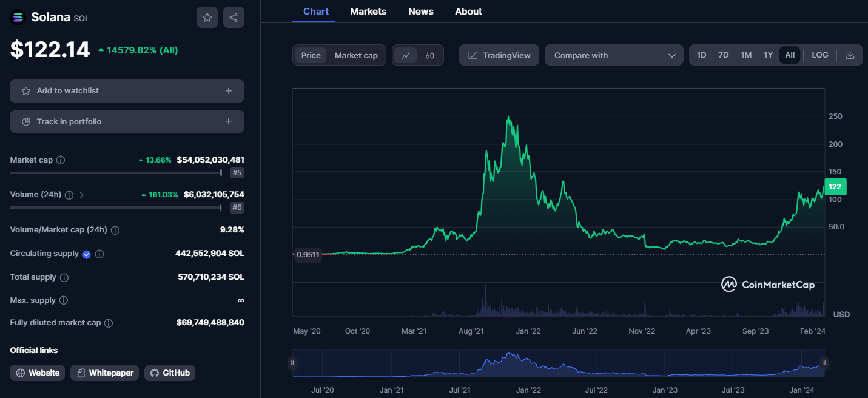This screenshot has width=868, height=398.
Task: Click the 9.28% volume ratio value
Action: [232, 230]
